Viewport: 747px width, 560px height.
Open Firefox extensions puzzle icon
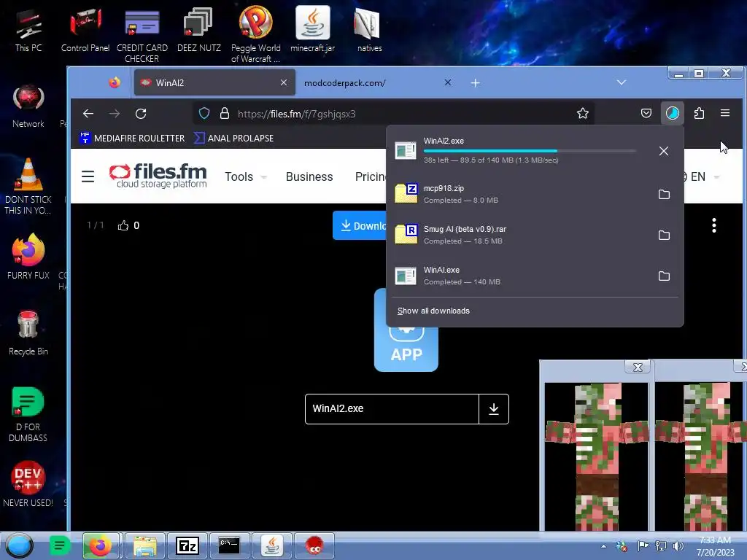[699, 113]
